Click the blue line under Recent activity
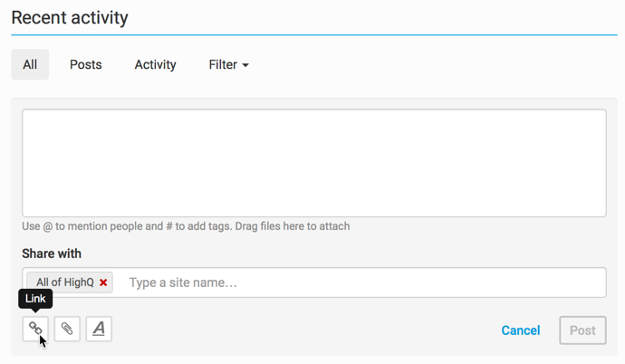The width and height of the screenshot is (625, 364). click(x=313, y=35)
